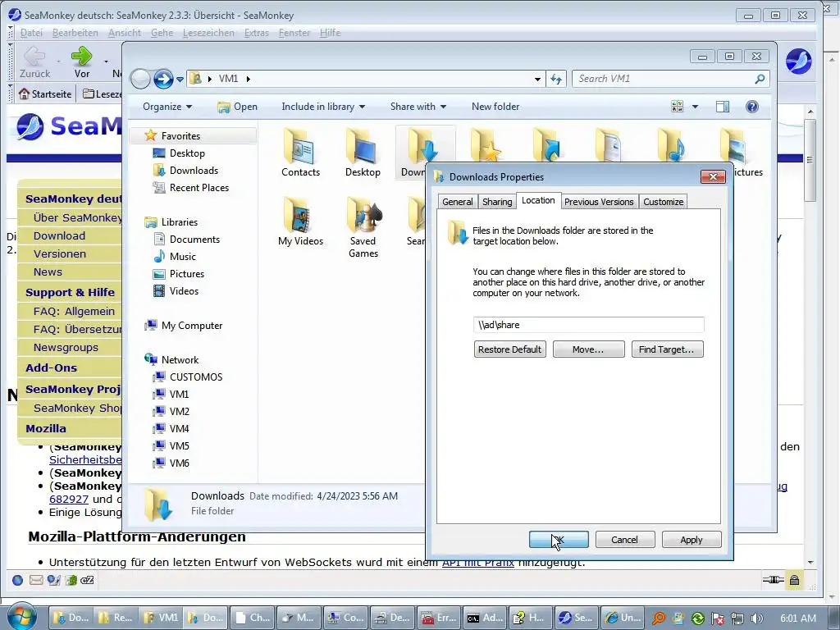Open the magnifier tray icon
The image size is (840, 630).
[659, 619]
